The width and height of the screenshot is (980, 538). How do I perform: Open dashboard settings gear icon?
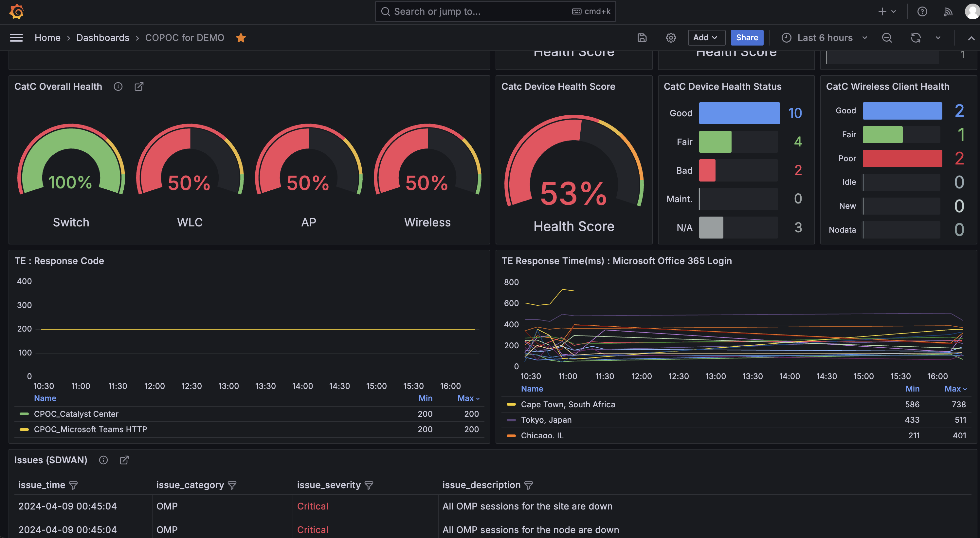point(671,38)
